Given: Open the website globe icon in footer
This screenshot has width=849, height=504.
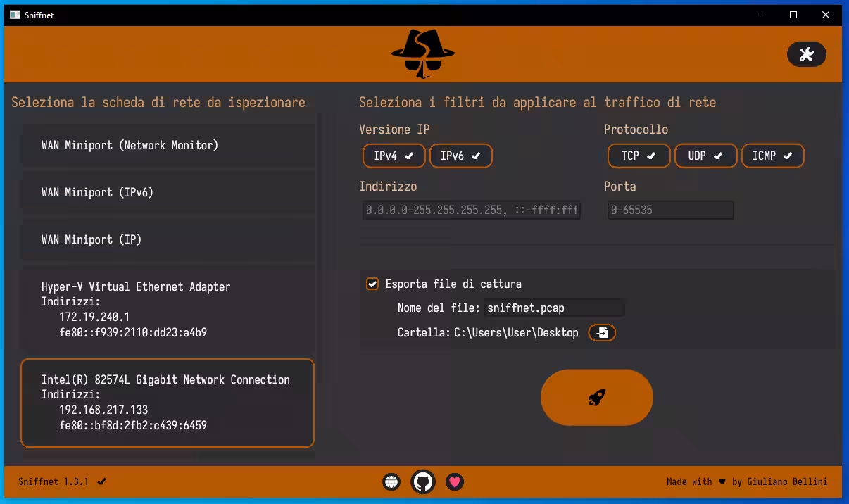Looking at the screenshot, I should (391, 482).
